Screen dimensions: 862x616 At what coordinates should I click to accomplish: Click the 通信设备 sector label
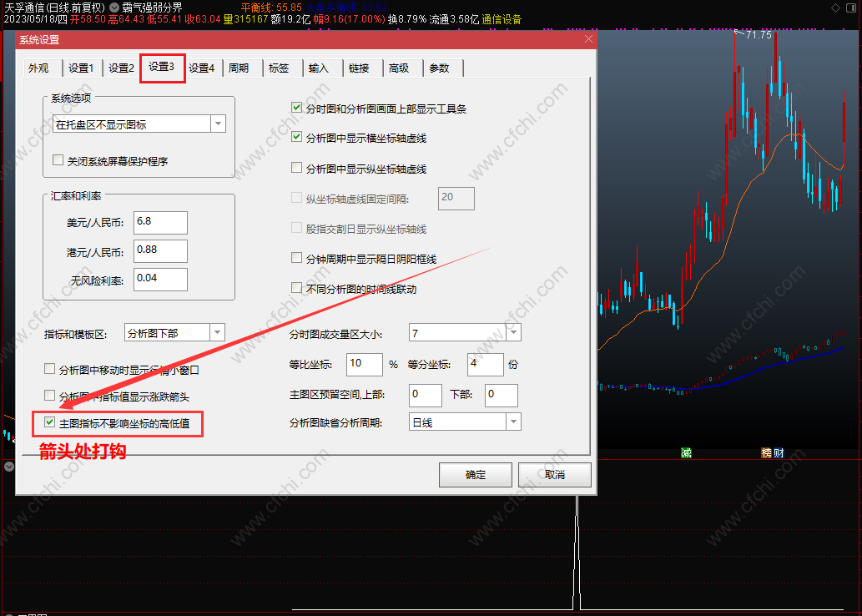point(502,20)
